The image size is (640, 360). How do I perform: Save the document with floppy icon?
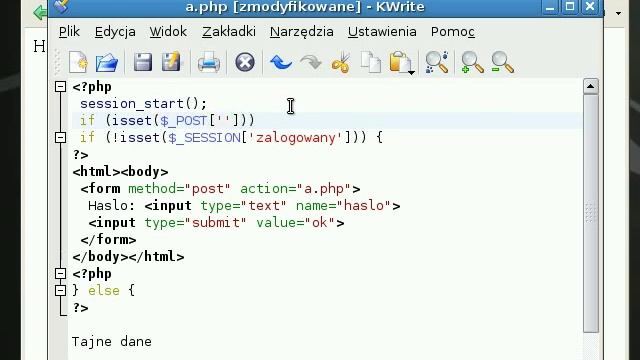pos(143,62)
